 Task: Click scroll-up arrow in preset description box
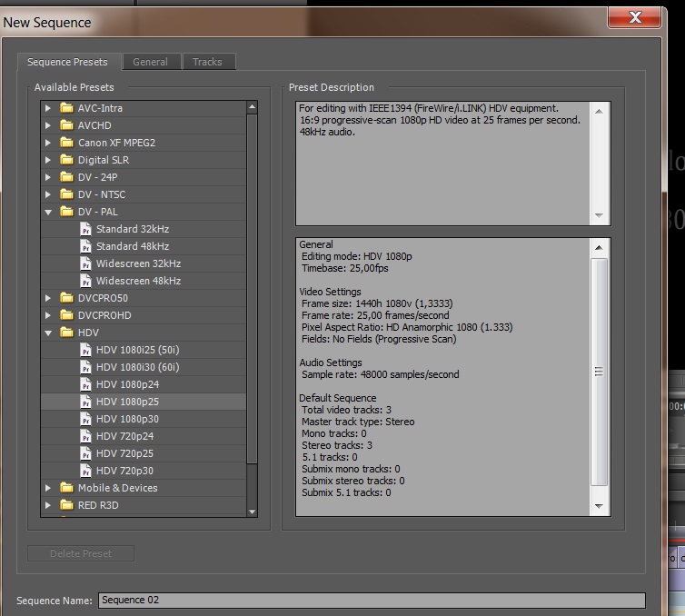tap(599, 112)
